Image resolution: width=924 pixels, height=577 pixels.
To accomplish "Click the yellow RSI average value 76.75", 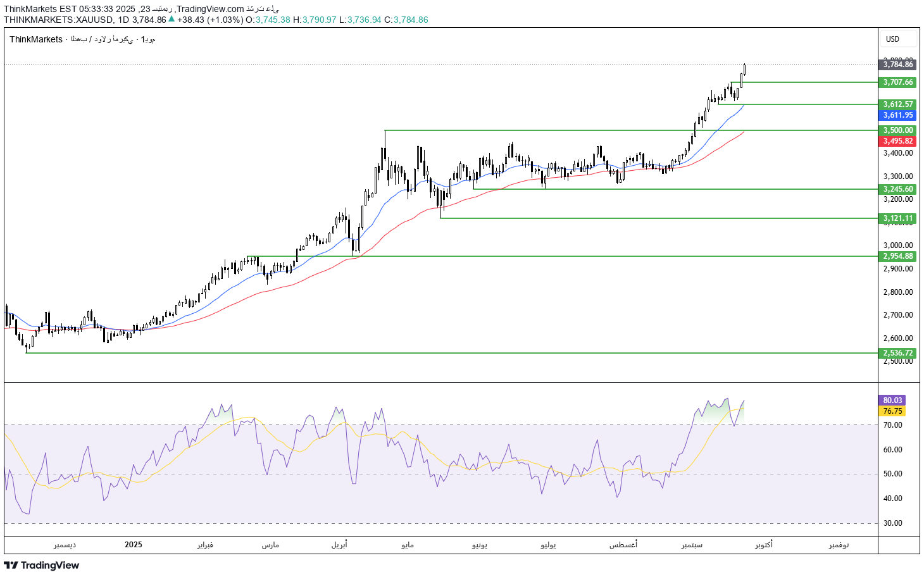I will point(892,411).
